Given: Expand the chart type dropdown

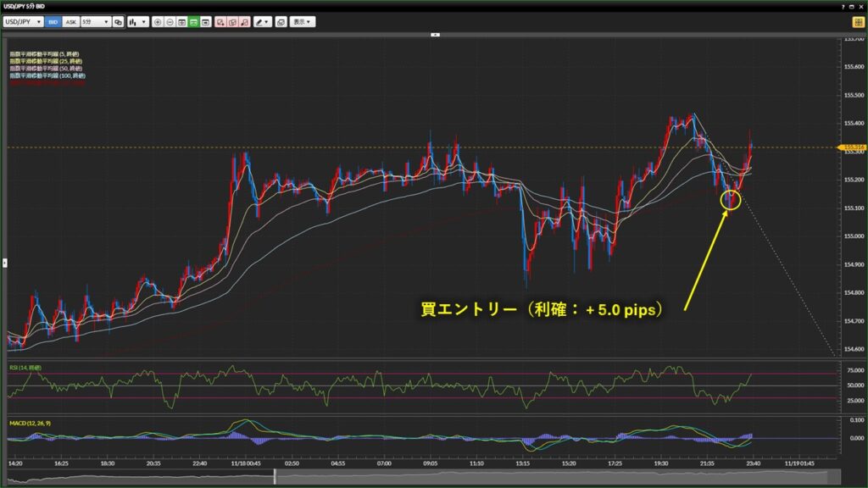Looking at the screenshot, I should tap(137, 21).
